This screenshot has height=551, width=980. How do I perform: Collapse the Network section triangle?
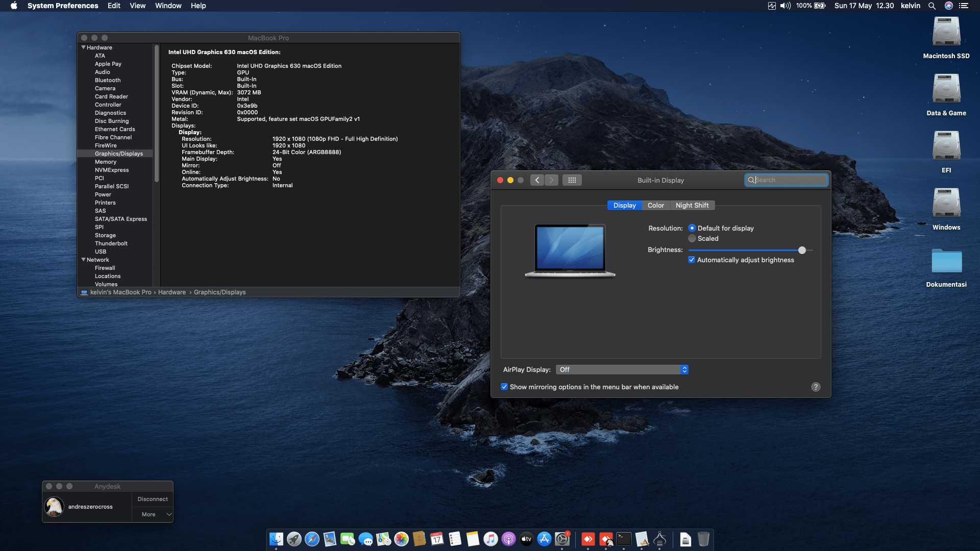[x=83, y=260]
